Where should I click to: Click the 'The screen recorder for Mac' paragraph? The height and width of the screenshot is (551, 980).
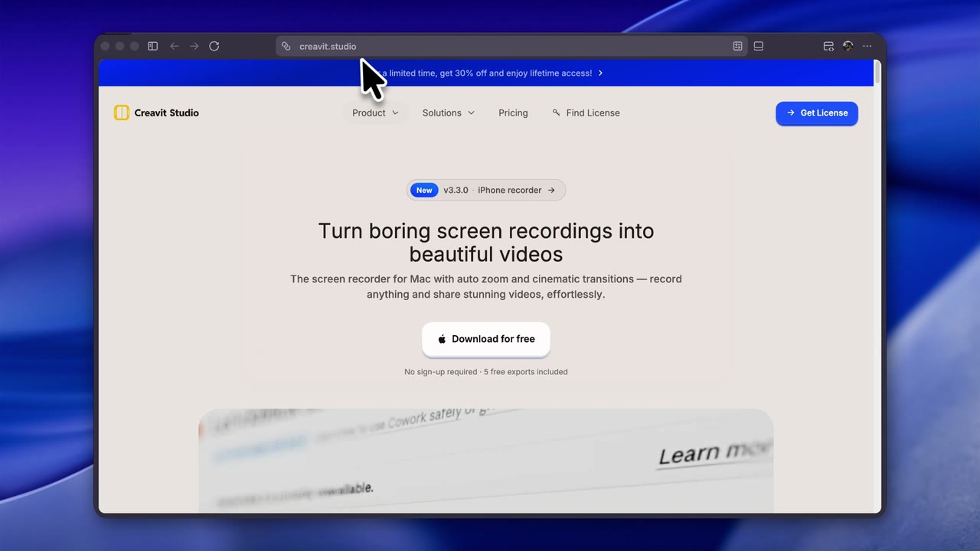(x=486, y=286)
